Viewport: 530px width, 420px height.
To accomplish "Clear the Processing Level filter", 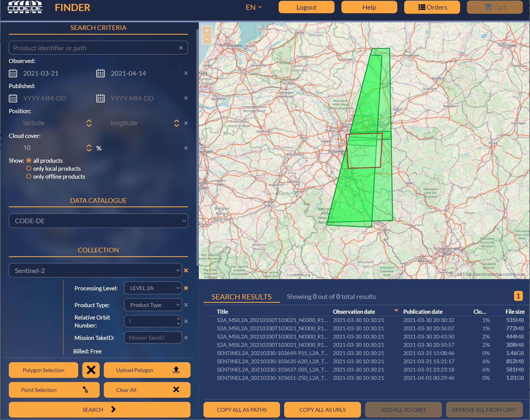I will (186, 288).
